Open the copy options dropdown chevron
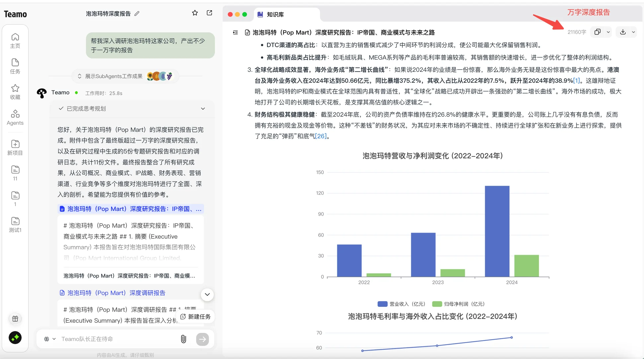This screenshot has width=644, height=359. (x=608, y=32)
